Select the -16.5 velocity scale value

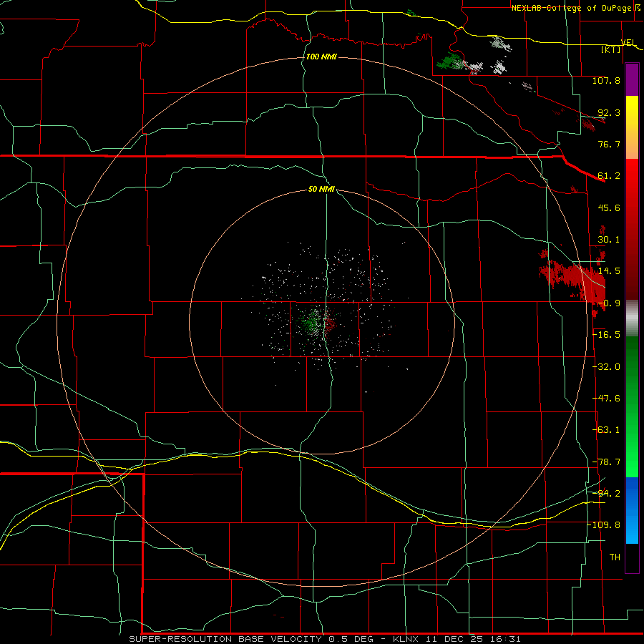tap(606, 335)
